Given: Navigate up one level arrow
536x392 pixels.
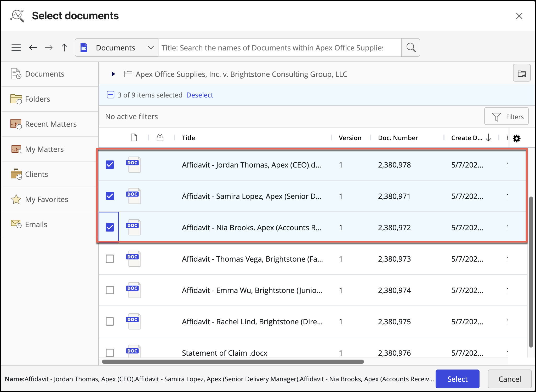Looking at the screenshot, I should pos(64,48).
